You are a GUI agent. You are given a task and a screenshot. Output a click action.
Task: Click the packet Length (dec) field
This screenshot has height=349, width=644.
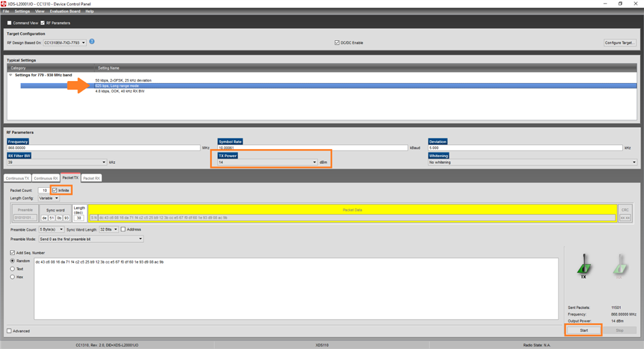tap(79, 218)
